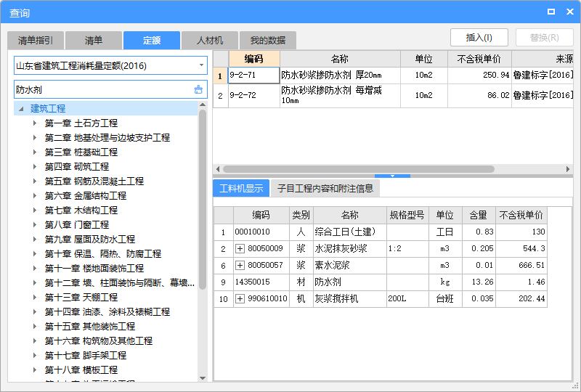
Task: Click the clear search icon beside 防水剂
Action: [198, 89]
